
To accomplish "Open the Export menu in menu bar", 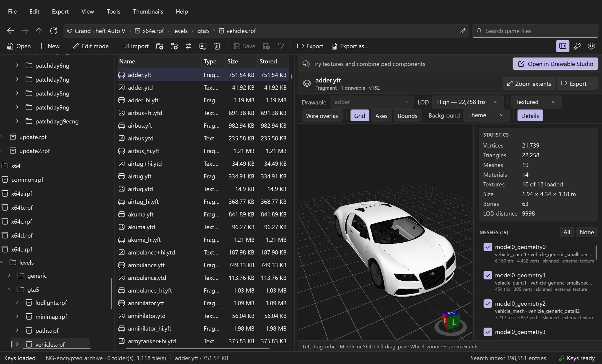I will 60,11.
